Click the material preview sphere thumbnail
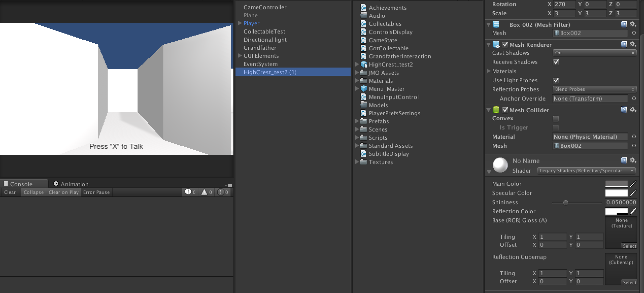Image resolution: width=644 pixels, height=293 pixels. (x=500, y=165)
